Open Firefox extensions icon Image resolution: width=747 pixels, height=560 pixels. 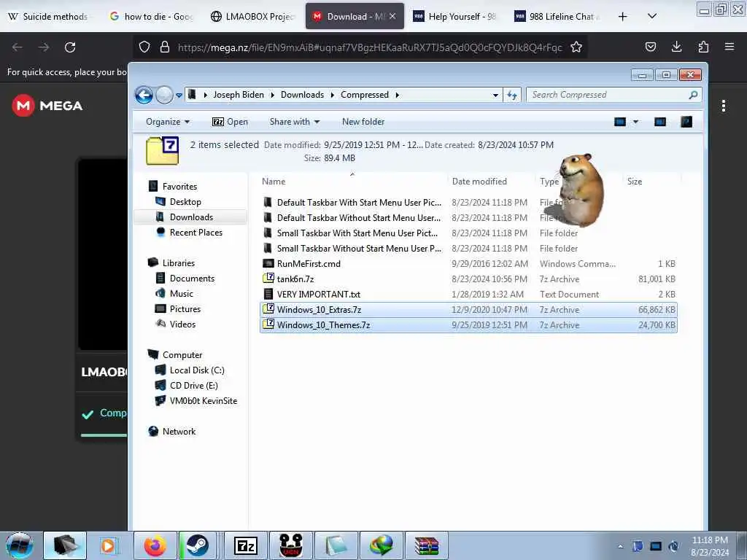(x=703, y=47)
